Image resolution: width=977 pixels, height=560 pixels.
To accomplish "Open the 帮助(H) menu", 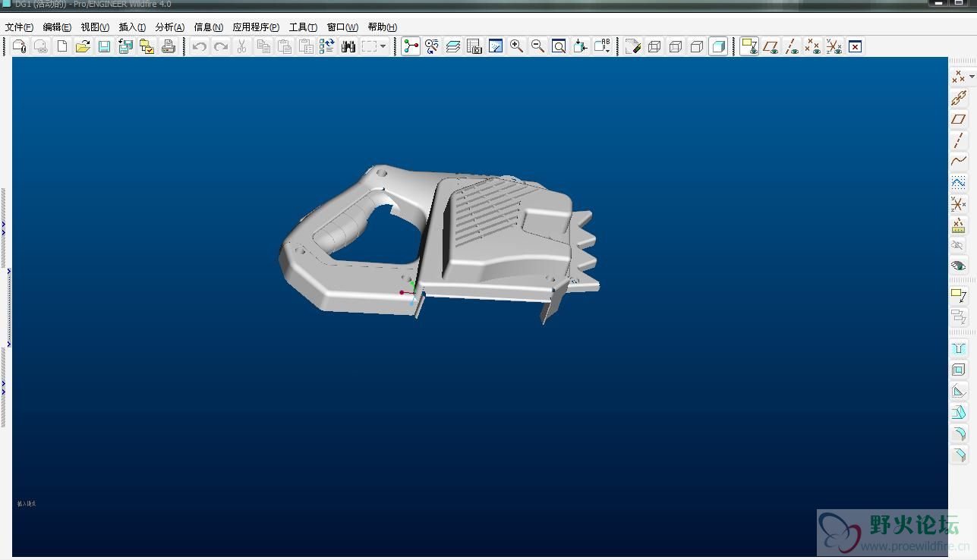I will click(x=382, y=27).
